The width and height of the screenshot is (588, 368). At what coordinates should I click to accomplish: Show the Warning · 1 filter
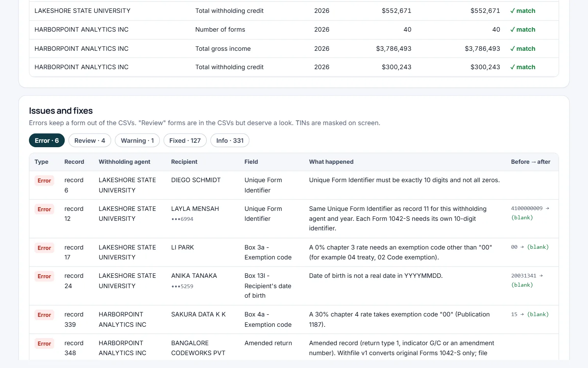(137, 141)
